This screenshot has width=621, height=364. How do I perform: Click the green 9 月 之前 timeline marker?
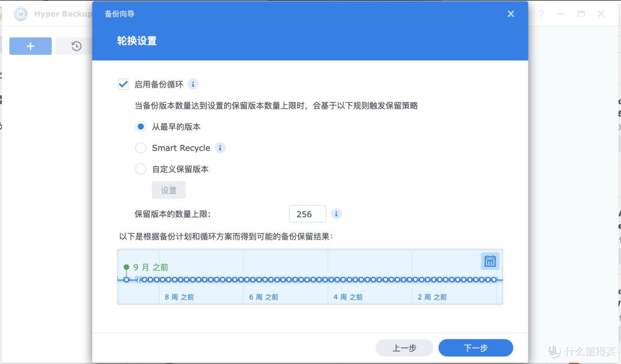coord(126,267)
